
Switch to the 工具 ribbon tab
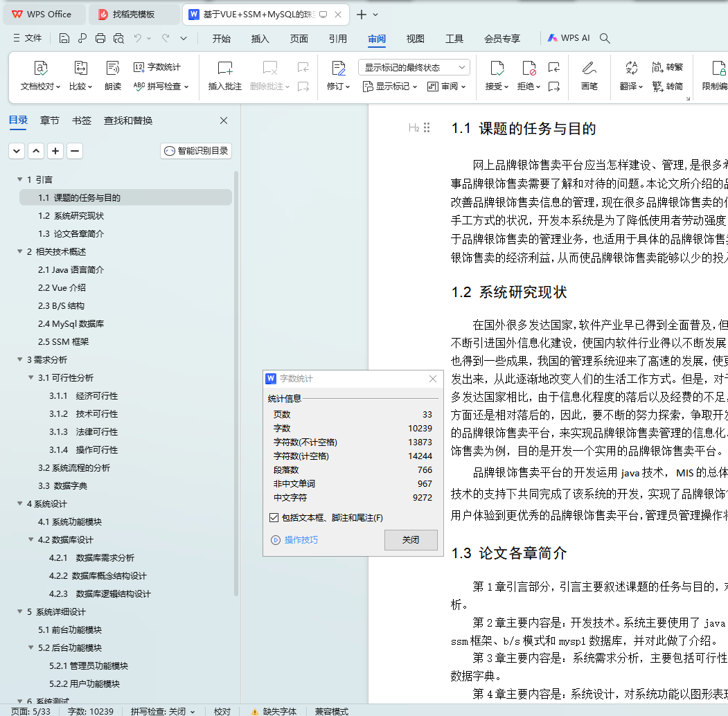pyautogui.click(x=454, y=39)
